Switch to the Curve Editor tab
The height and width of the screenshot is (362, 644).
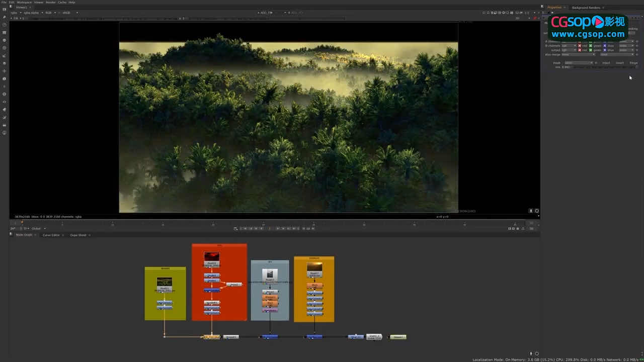[51, 235]
